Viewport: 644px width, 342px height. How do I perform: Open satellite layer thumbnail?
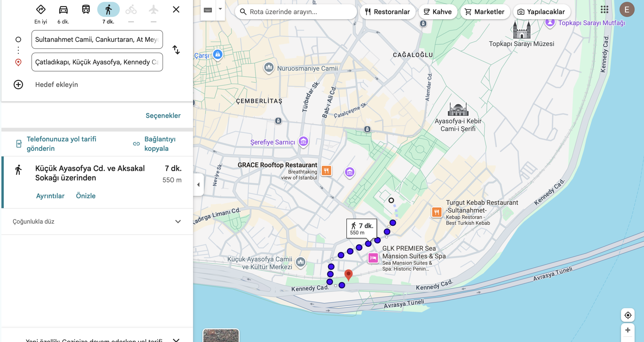(x=221, y=335)
